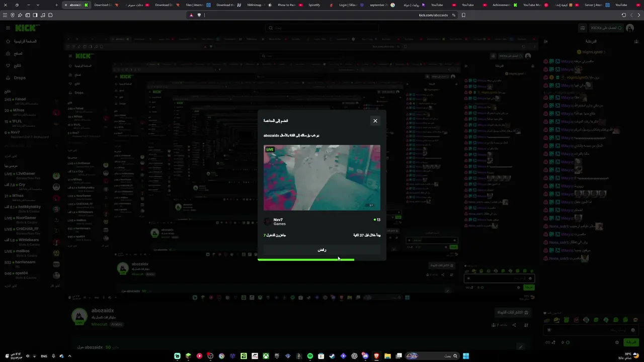Open Discord from the taskbar
644x362 pixels.
[x=365, y=356]
